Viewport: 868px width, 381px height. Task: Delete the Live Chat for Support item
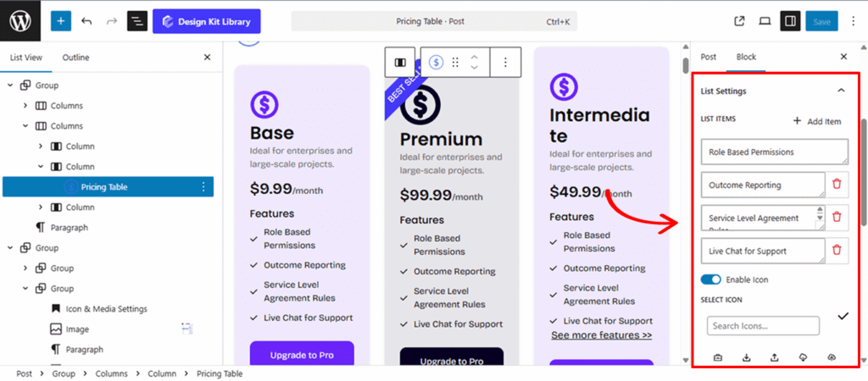837,249
